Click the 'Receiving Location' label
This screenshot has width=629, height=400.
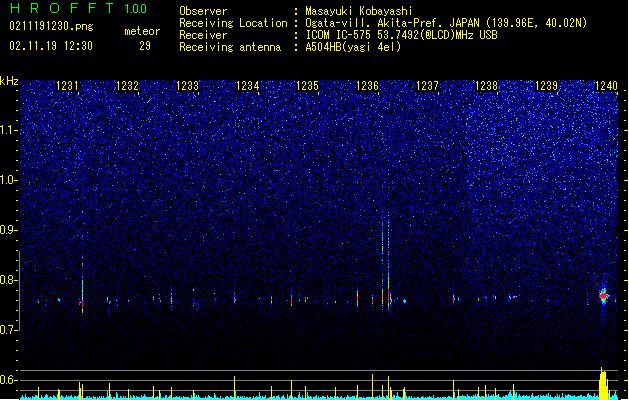233,23
